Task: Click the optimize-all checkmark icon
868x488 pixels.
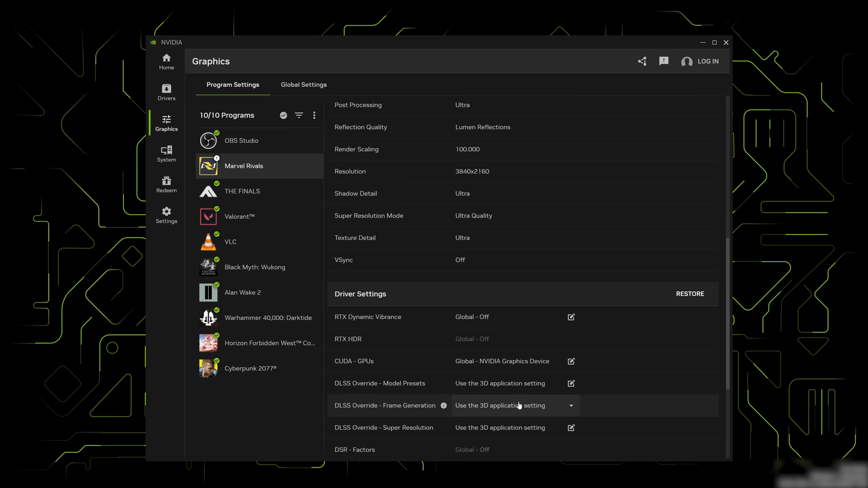Action: point(283,115)
